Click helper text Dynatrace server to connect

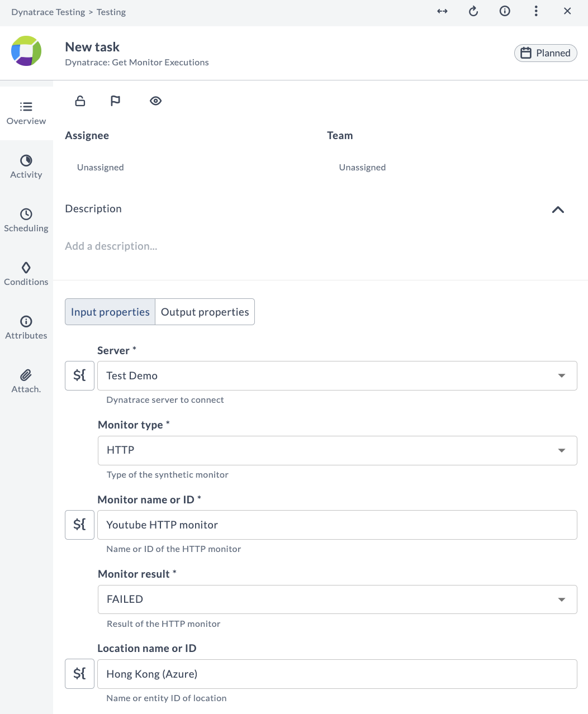(165, 400)
